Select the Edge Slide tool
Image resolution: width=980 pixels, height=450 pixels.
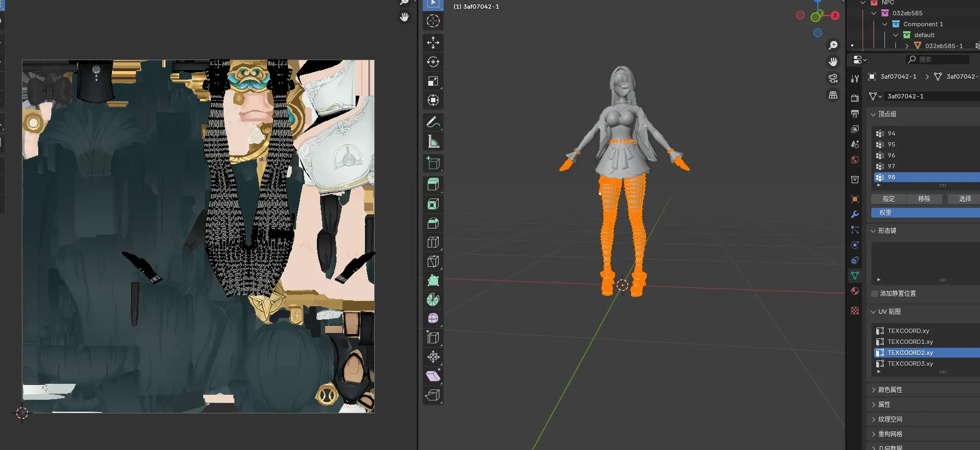[433, 338]
